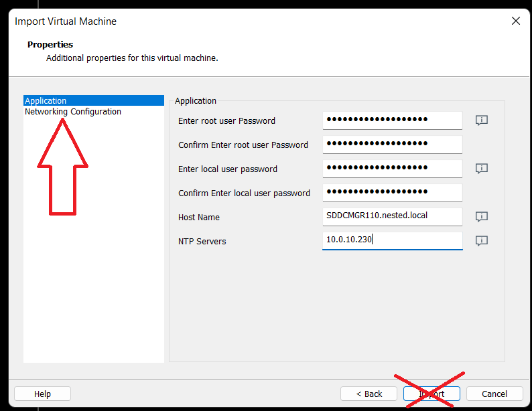Show info icon for local user password
532x411 pixels.
(481, 169)
